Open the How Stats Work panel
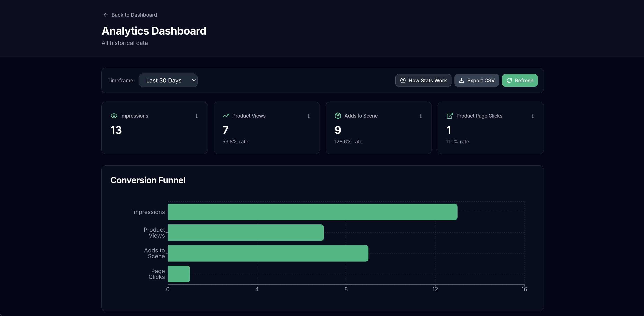 point(423,80)
